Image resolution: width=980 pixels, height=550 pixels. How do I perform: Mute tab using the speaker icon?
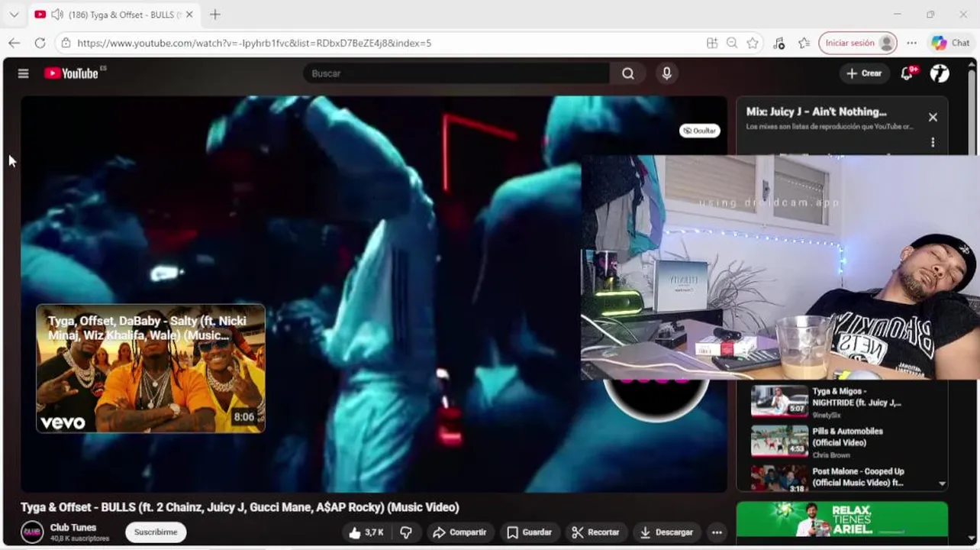click(57, 15)
